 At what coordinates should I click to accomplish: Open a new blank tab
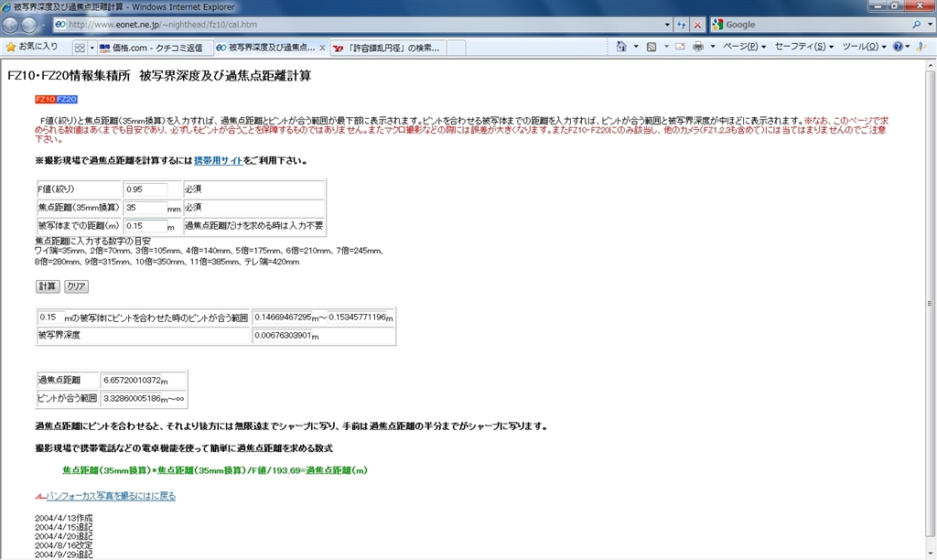(456, 48)
